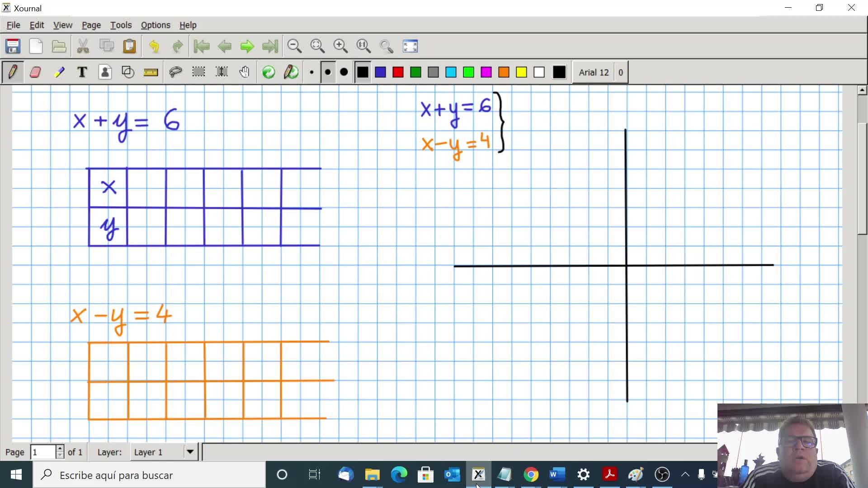Pick the orange color swatch
The image size is (868, 488).
(504, 72)
